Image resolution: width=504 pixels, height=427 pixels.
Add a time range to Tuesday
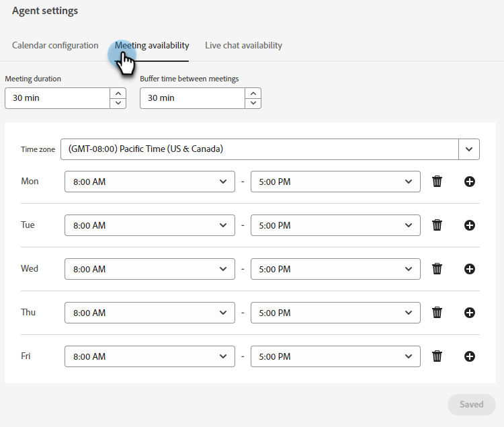470,225
